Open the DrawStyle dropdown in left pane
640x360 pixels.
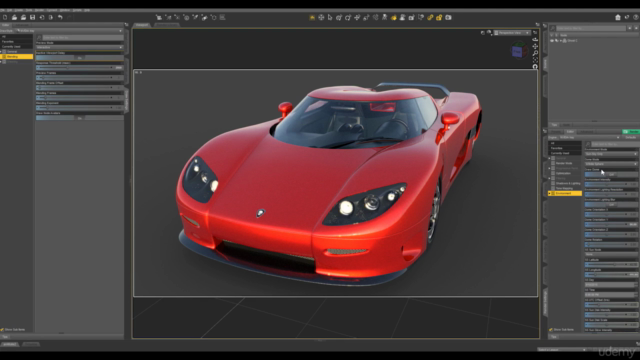click(69, 31)
